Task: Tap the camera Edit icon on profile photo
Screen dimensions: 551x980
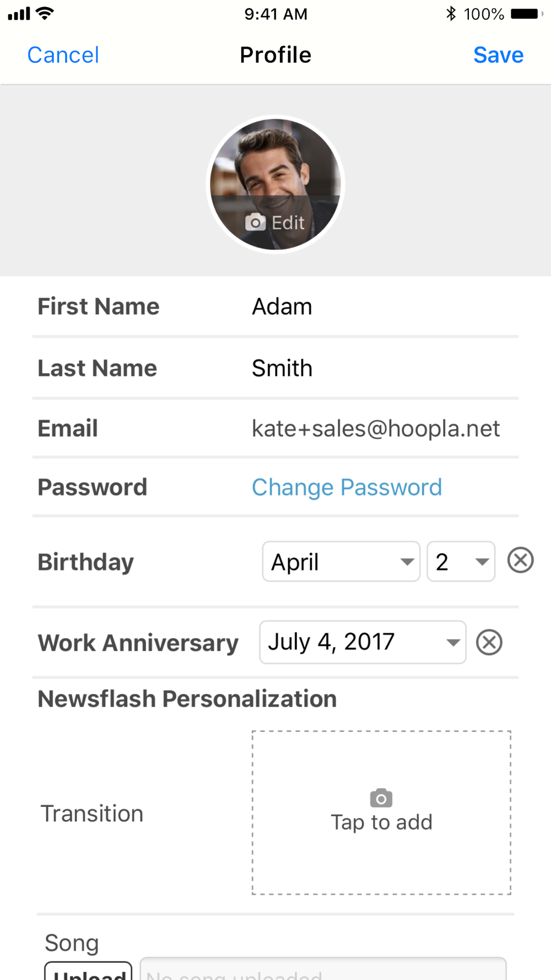Action: (256, 222)
